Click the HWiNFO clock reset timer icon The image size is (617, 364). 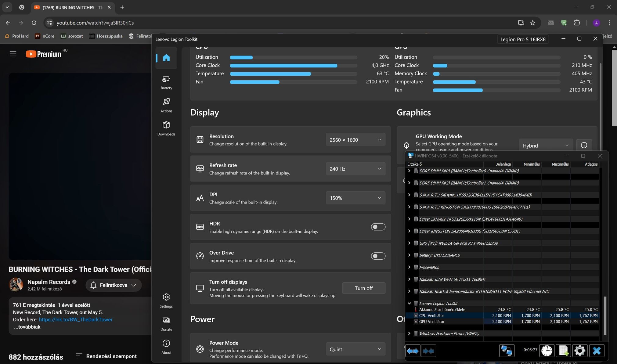tap(547, 351)
